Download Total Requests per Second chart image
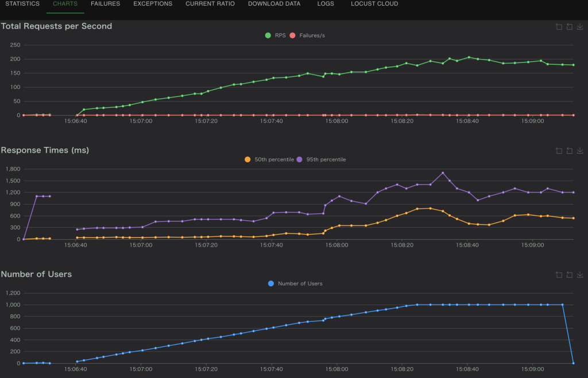588x378 pixels. tap(580, 26)
